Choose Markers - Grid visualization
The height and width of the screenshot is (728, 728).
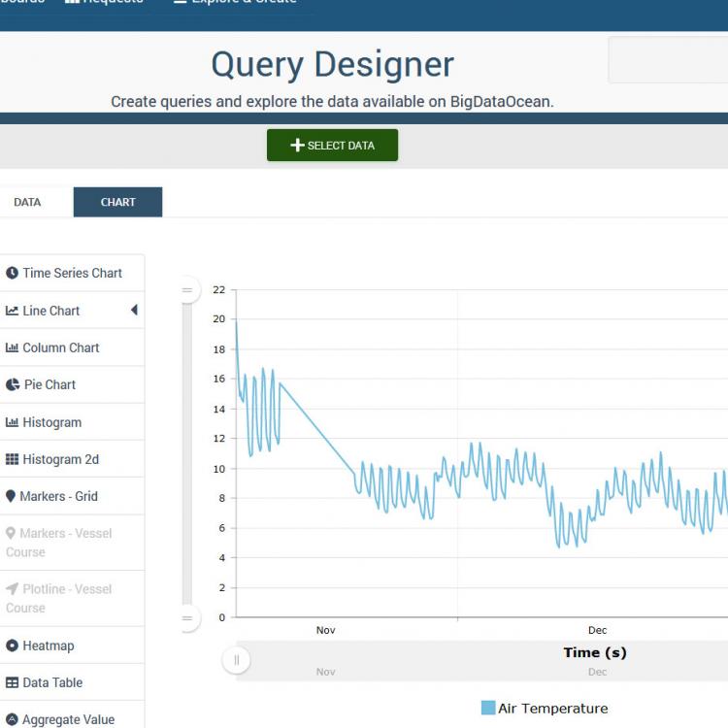pyautogui.click(x=72, y=496)
